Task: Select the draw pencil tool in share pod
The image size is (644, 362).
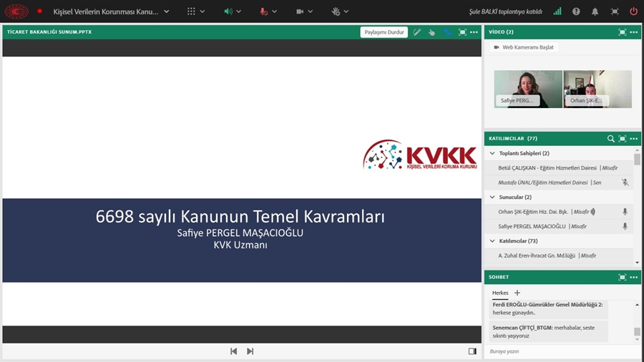Action: tap(417, 32)
